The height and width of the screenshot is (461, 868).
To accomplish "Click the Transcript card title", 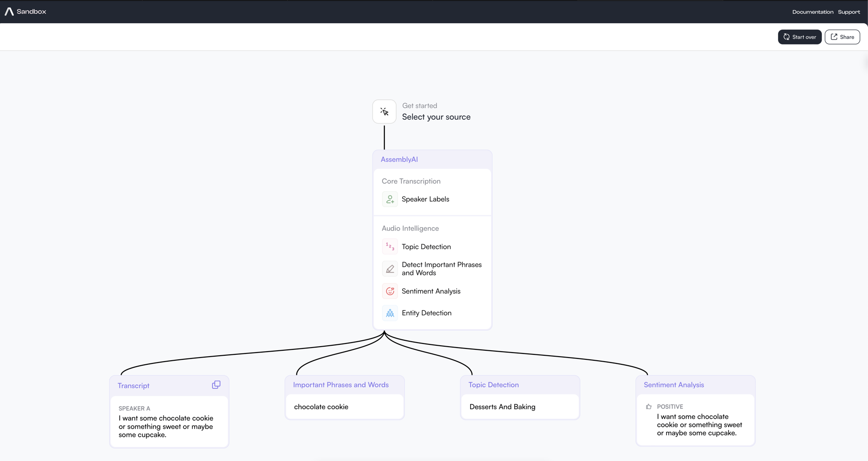I will coord(133,386).
